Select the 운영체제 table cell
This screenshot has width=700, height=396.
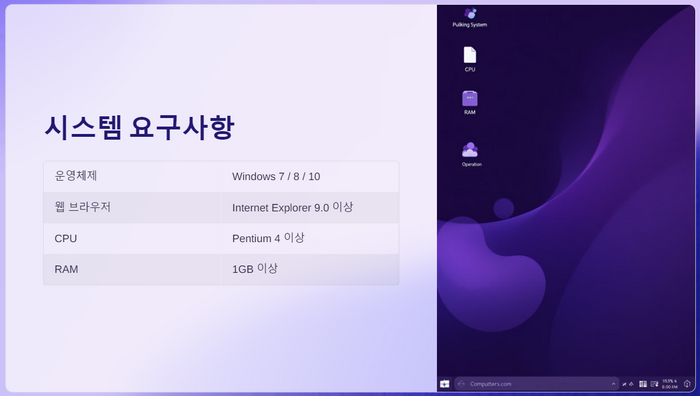[132, 176]
